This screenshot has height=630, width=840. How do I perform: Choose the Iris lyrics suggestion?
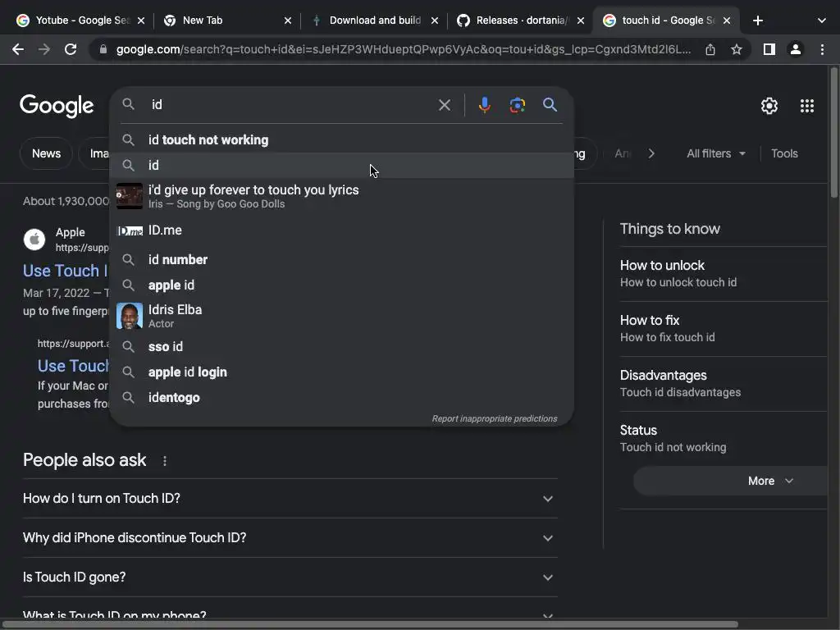click(x=342, y=196)
